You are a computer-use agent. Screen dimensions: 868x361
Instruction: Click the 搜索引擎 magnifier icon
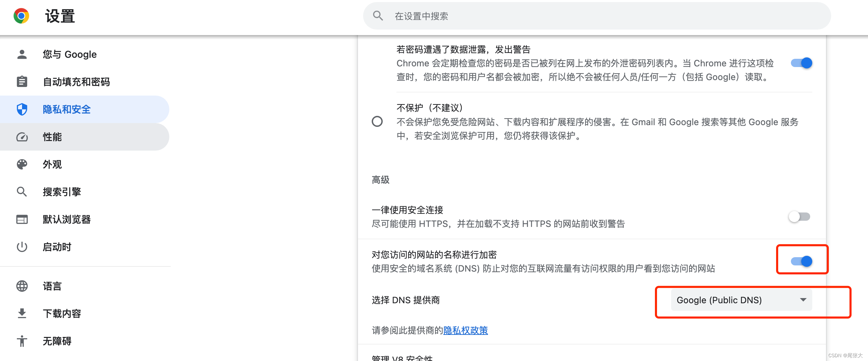pyautogui.click(x=22, y=192)
